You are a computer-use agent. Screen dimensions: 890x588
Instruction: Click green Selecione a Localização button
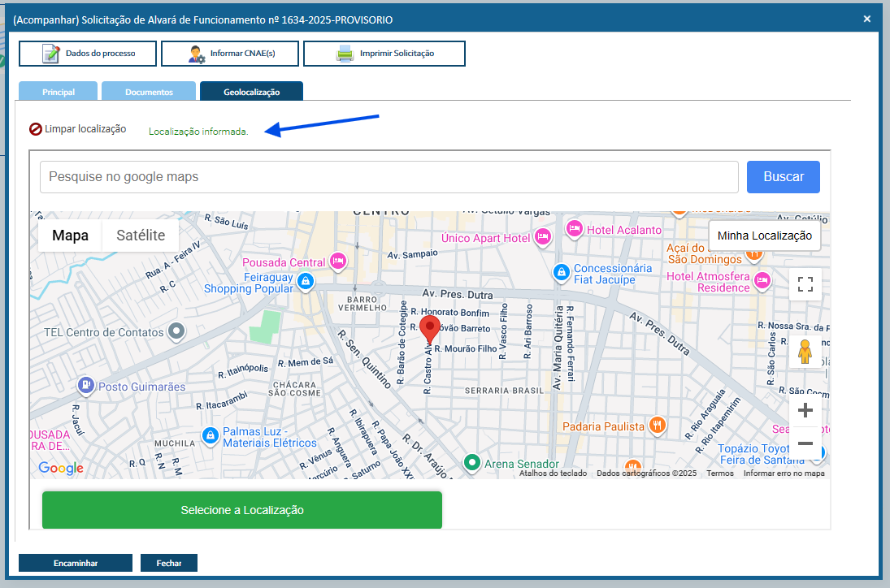pos(241,510)
